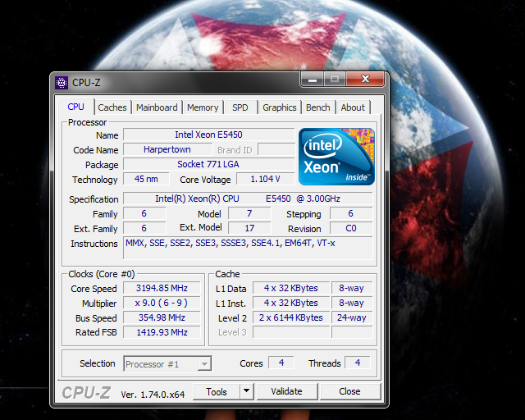Select the Memory tab
This screenshot has width=525, height=420.
(x=203, y=107)
